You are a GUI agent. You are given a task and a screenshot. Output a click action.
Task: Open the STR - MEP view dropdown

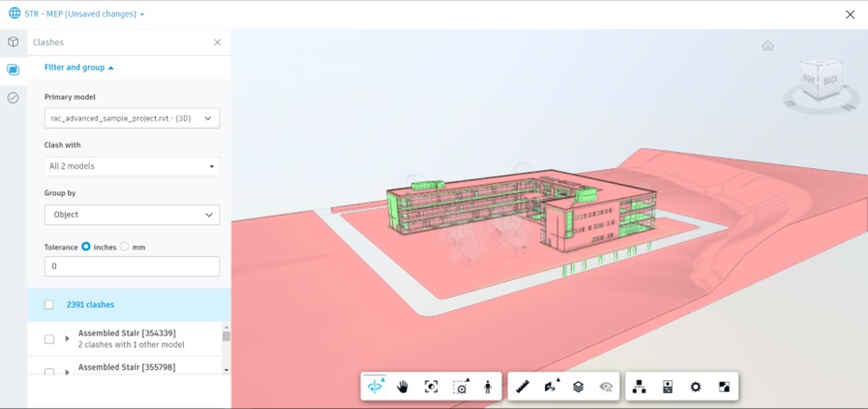pyautogui.click(x=142, y=14)
